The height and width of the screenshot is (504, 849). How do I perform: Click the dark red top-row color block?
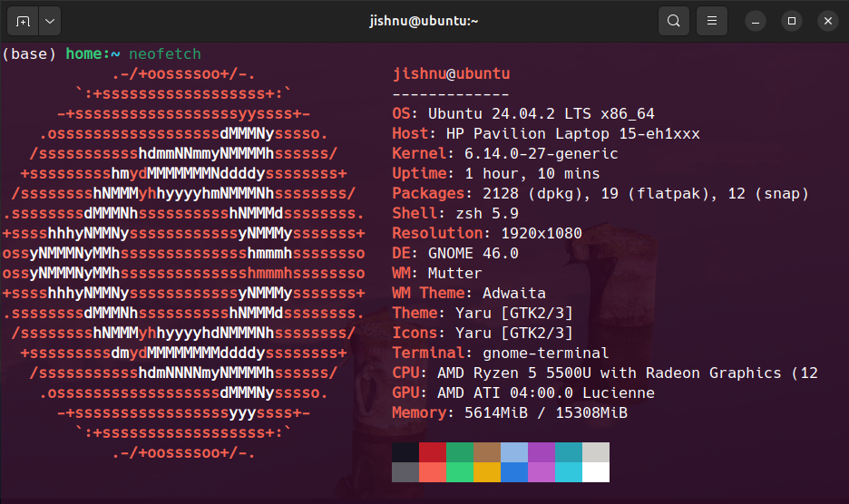click(433, 452)
